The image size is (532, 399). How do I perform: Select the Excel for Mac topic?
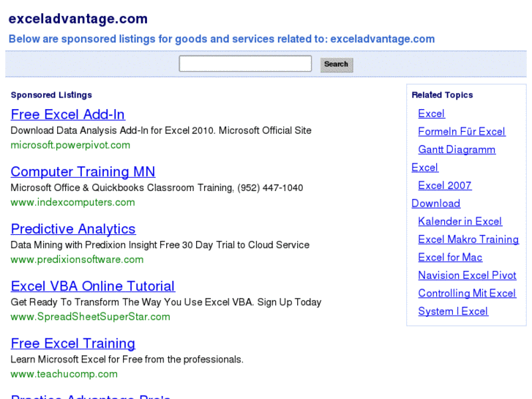tap(450, 258)
